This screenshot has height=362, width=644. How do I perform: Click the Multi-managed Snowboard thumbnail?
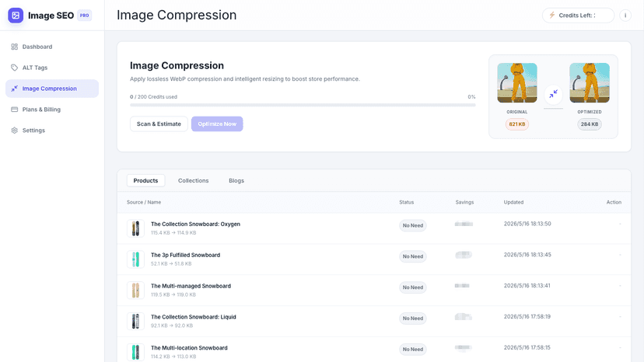point(135,291)
